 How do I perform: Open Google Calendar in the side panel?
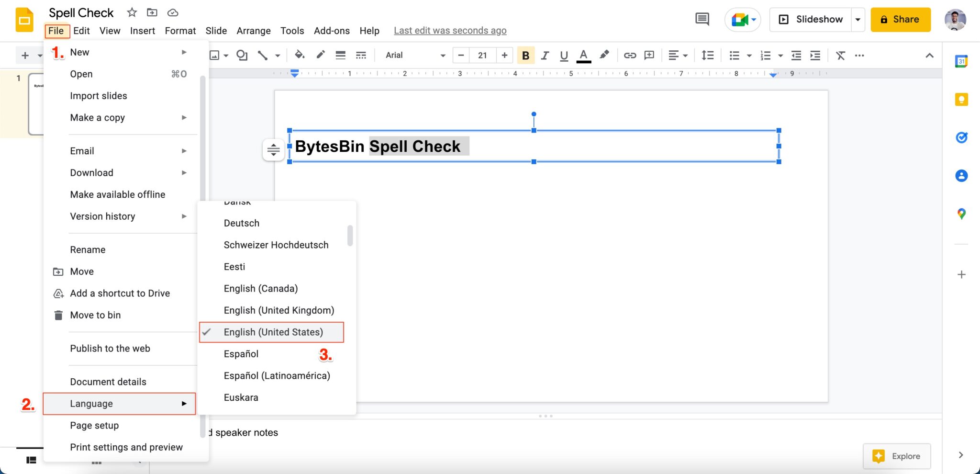(x=962, y=61)
